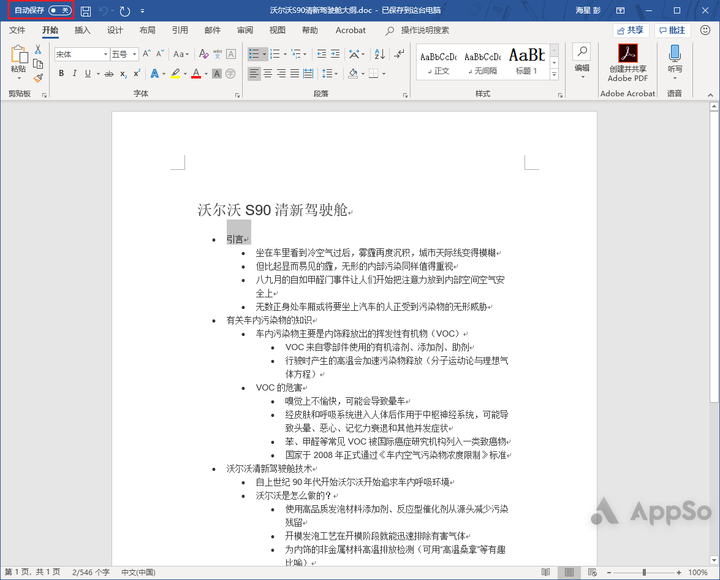Open the font name dropdown (宋体)
720x580 pixels.
pyautogui.click(x=106, y=54)
